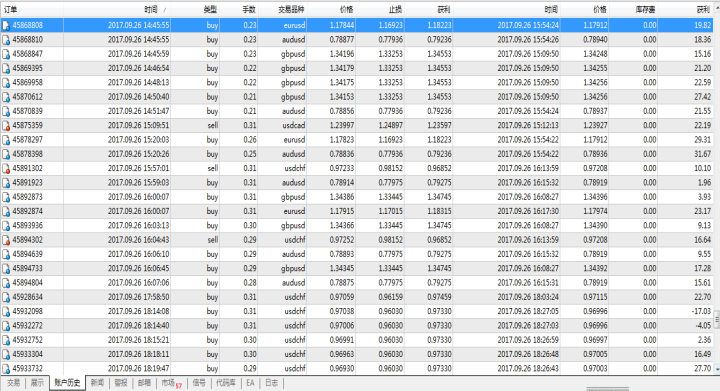Click the order icon beside 45894733

coord(6,268)
